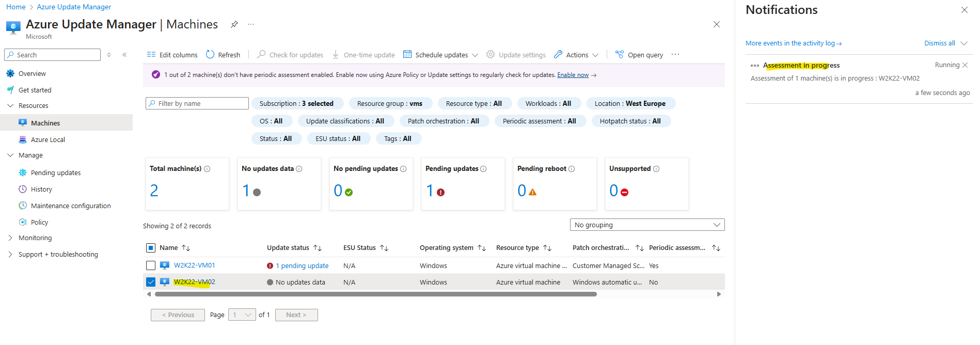Click the No updates data info icon
Screen dimensions: 980x345
pos(299,169)
